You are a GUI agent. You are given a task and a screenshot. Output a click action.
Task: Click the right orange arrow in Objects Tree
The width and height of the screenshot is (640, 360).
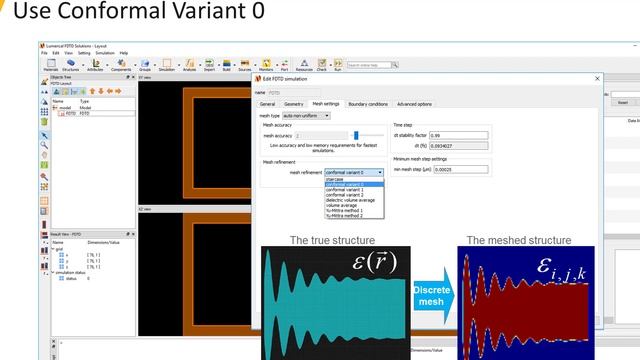pos(118,91)
